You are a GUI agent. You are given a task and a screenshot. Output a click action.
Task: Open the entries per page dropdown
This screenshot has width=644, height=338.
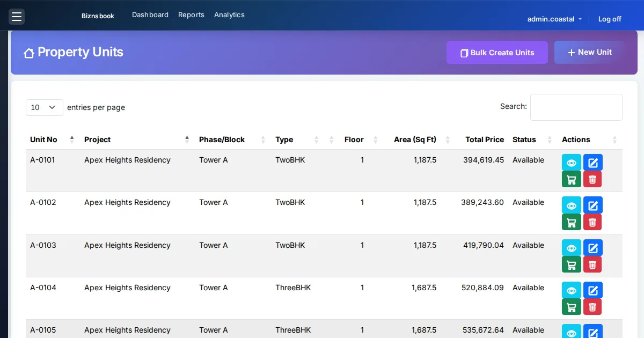tap(45, 107)
